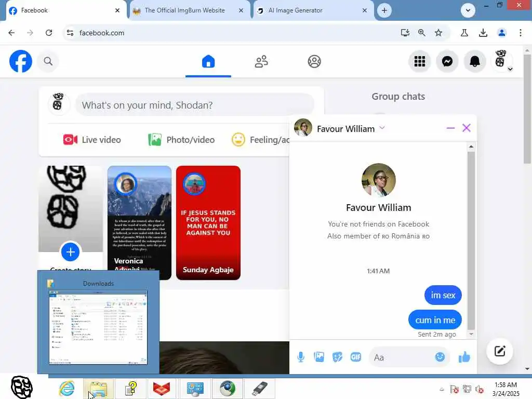This screenshot has width=532, height=399.
Task: Choose Feeling/activity option
Action: pyautogui.click(x=260, y=140)
